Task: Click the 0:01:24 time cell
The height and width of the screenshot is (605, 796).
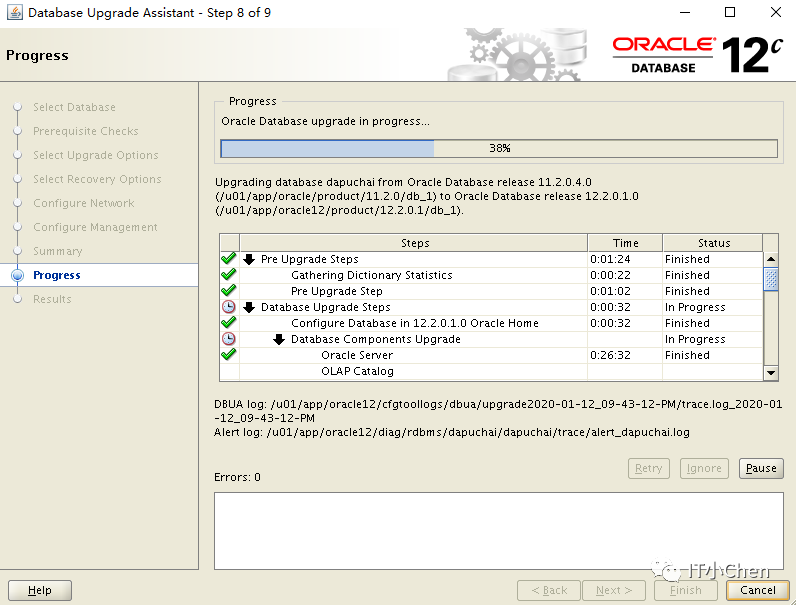Action: click(x=610, y=259)
